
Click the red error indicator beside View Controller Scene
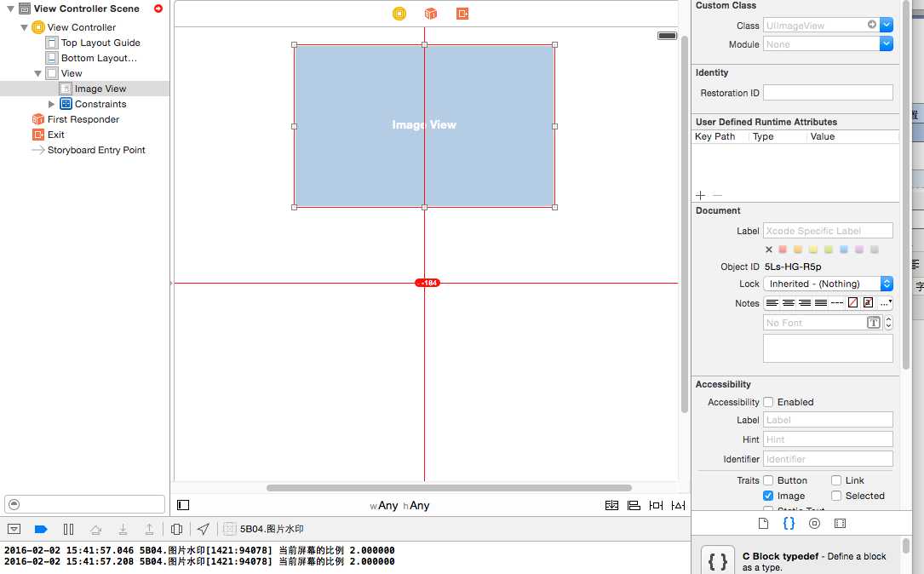pos(158,9)
